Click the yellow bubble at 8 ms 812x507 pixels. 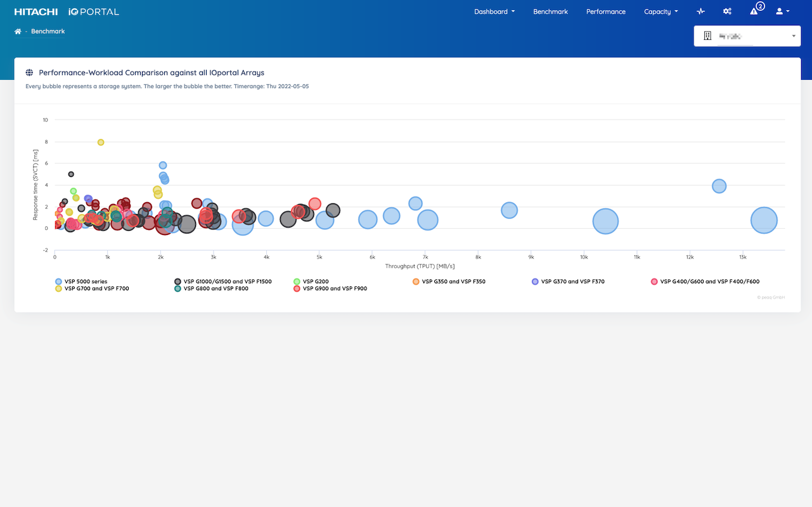click(x=101, y=143)
